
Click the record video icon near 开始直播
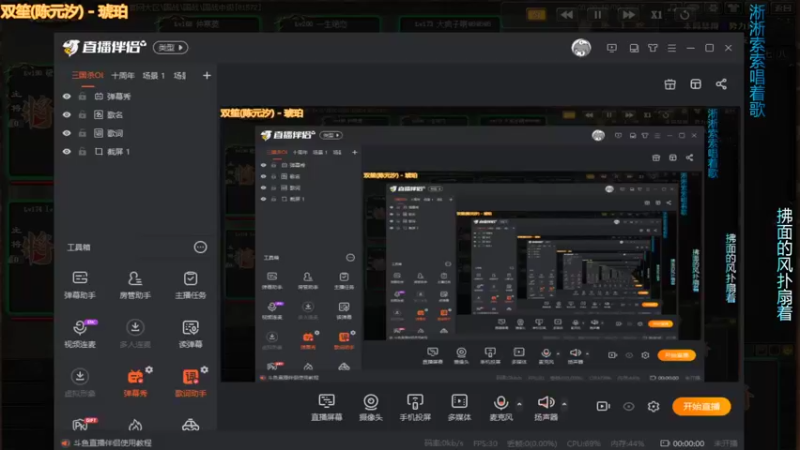click(603, 406)
